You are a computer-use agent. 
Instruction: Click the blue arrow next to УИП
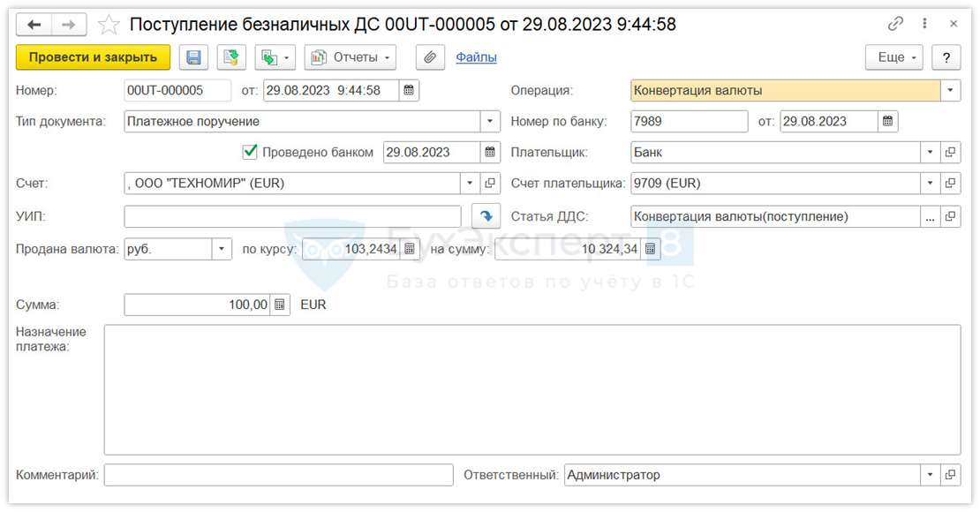coord(485,215)
